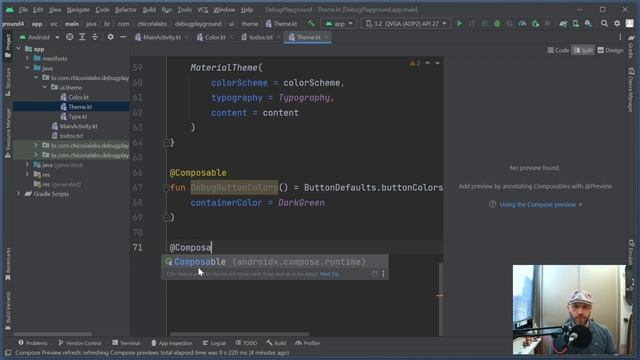Open IDE Settings gear in main toolbar

click(617, 24)
